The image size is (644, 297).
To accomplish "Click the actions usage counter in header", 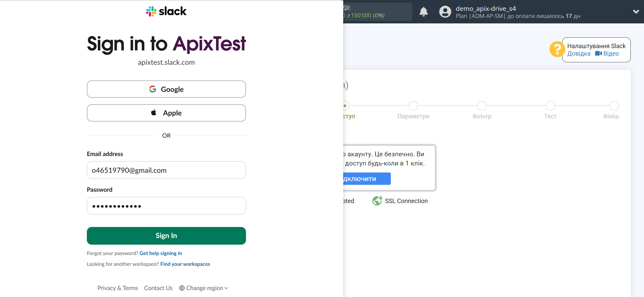I will tap(378, 12).
